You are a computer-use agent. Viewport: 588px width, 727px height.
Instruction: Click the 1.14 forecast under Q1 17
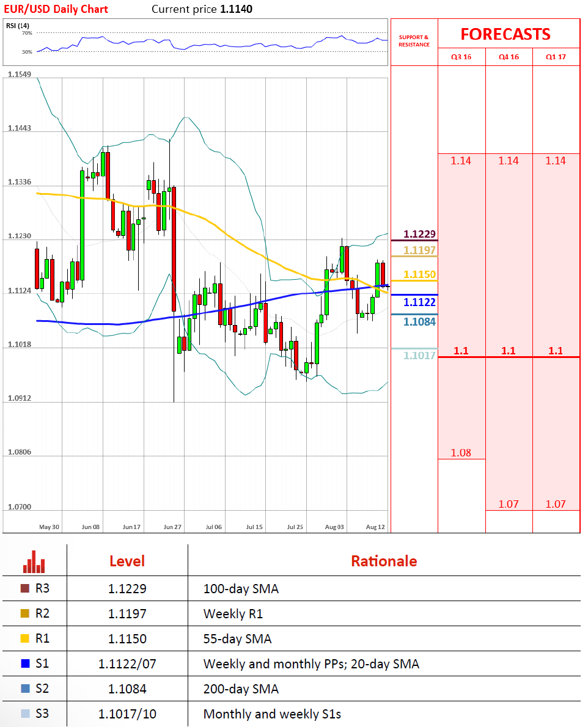[x=556, y=161]
